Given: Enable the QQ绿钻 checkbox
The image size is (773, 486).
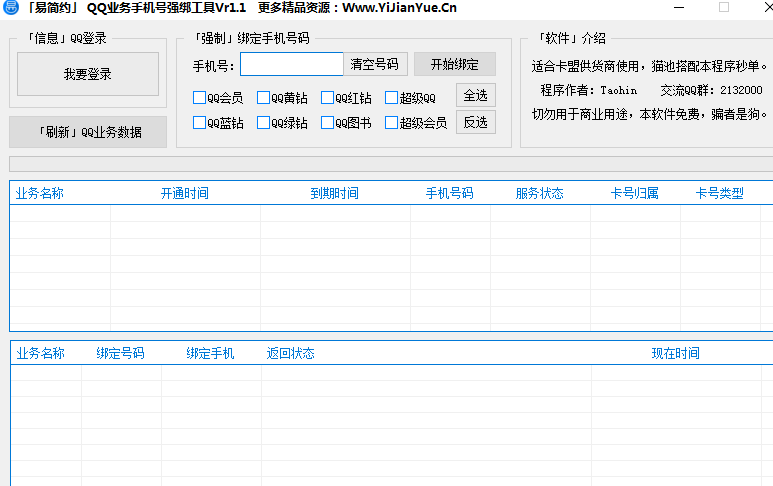Looking at the screenshot, I should [264, 123].
